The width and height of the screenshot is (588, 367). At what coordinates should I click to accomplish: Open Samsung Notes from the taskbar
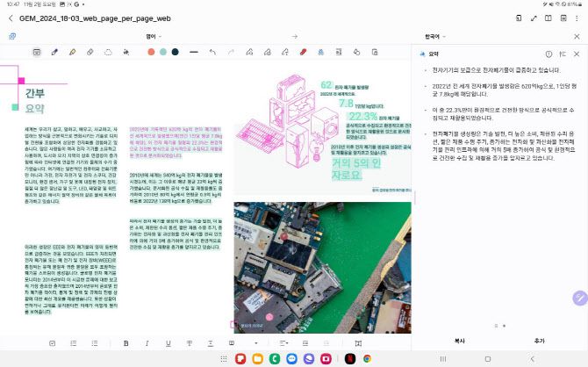[x=240, y=359]
